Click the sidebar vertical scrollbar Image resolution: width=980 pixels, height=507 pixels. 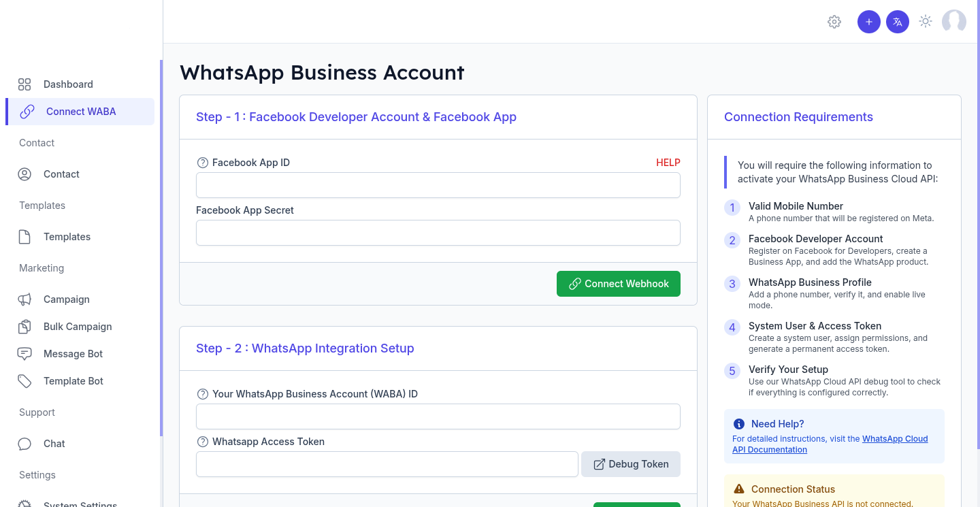click(161, 248)
